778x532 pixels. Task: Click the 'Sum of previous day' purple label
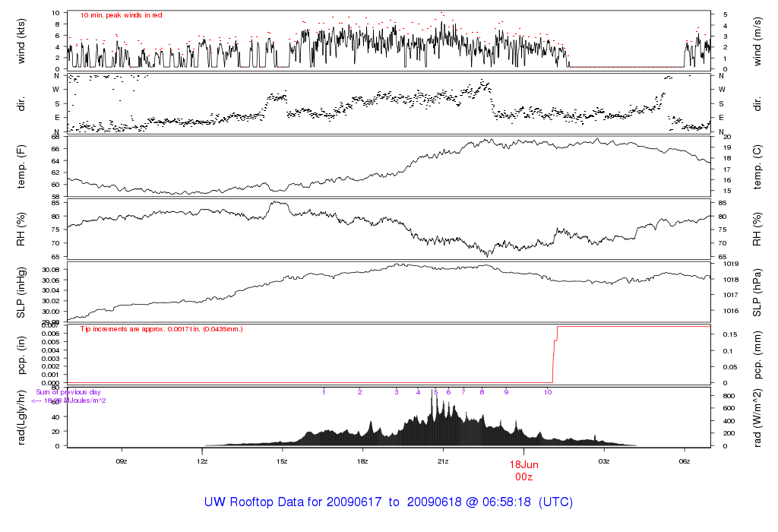[x=68, y=392]
